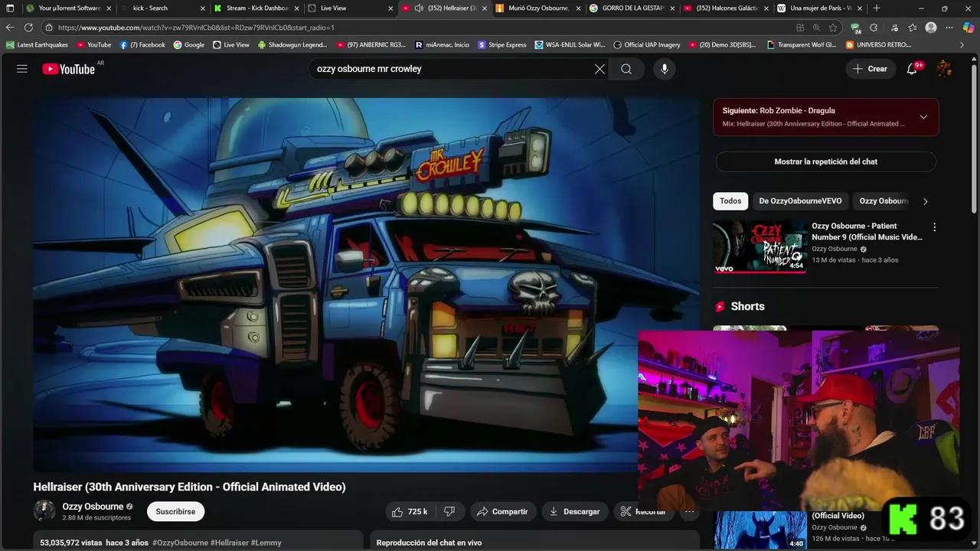Click the Compartir share button
The height and width of the screenshot is (551, 980).
[502, 511]
